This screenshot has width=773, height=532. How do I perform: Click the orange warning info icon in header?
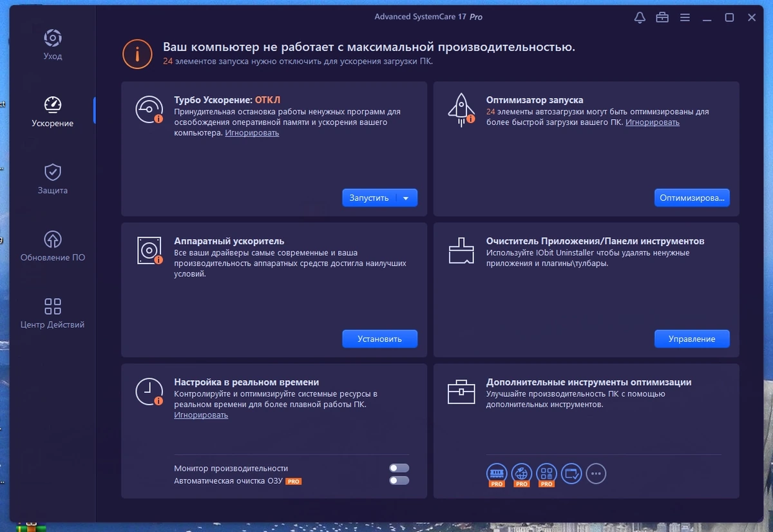click(x=137, y=53)
